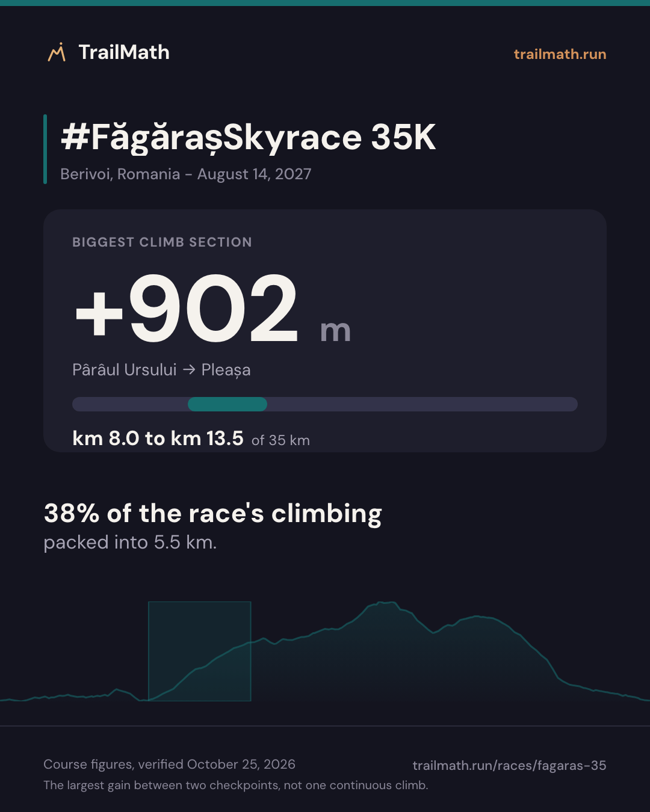Click 'Course figures, verified October 25, 2026'

169,764
